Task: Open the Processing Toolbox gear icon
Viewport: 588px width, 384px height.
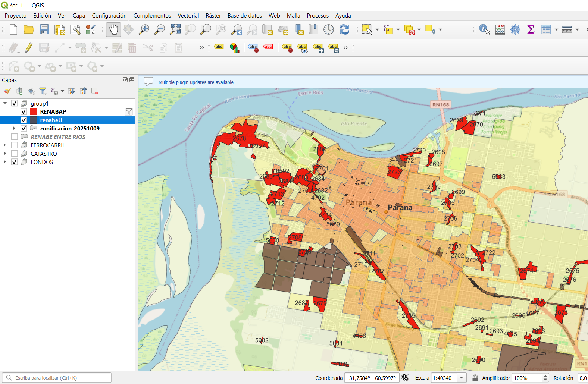Action: (x=515, y=29)
